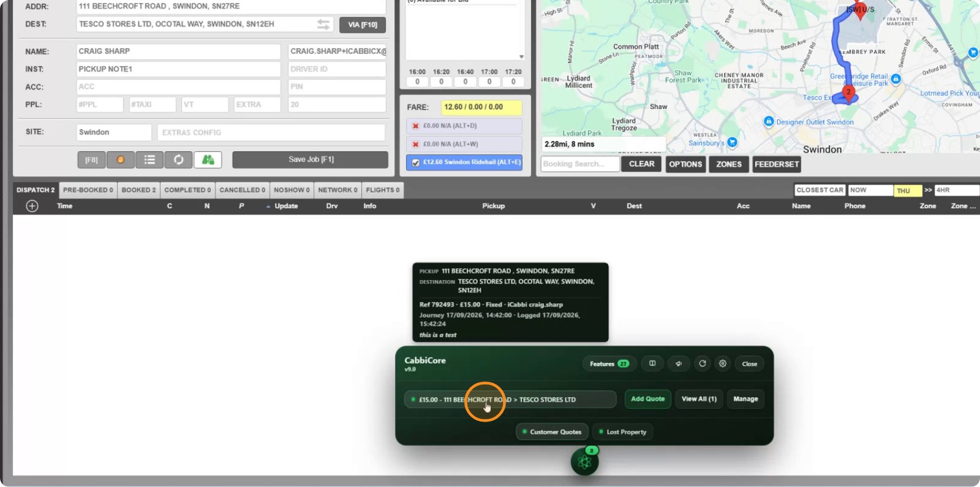
Task: Click the CabbiCore refresh icon
Action: coord(703,364)
